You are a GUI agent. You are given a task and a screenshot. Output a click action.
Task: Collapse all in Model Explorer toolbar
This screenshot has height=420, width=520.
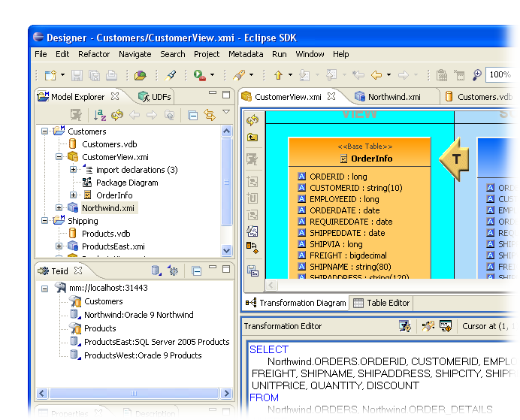[192, 116]
